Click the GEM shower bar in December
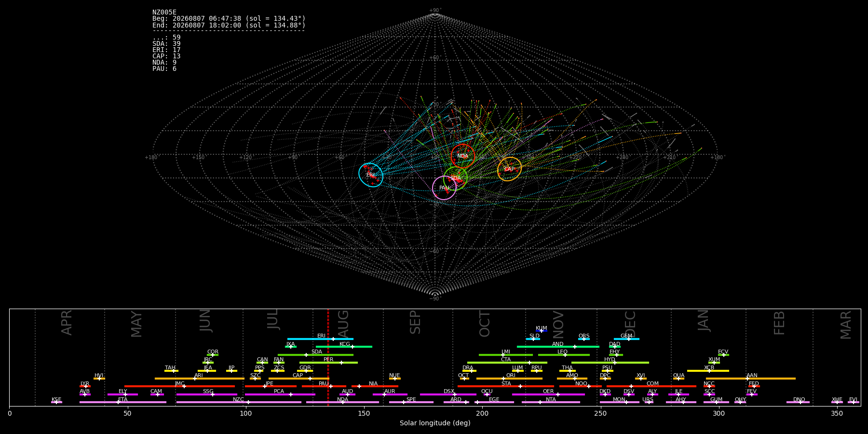868x434 pixels. [626, 339]
